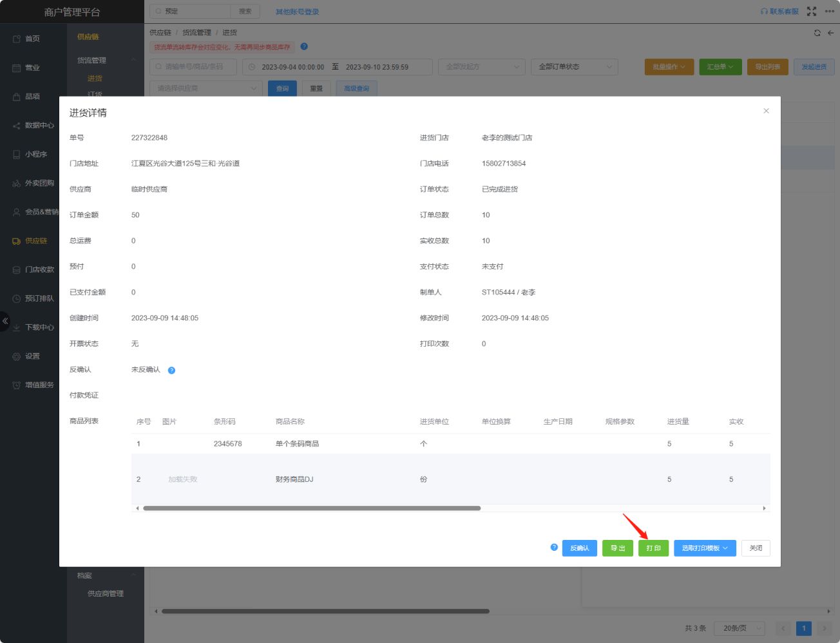Open 全部订单状态 dropdown
Viewport: 840px width, 643px height.
pos(575,67)
